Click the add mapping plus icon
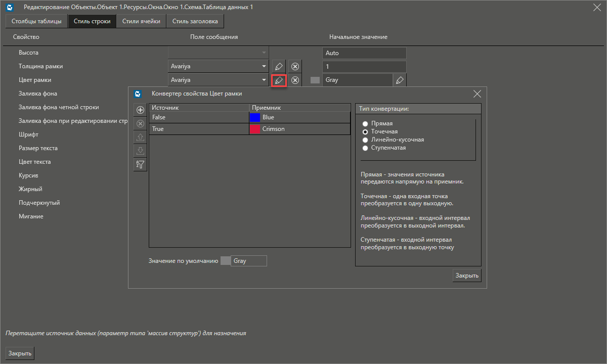 click(x=140, y=110)
